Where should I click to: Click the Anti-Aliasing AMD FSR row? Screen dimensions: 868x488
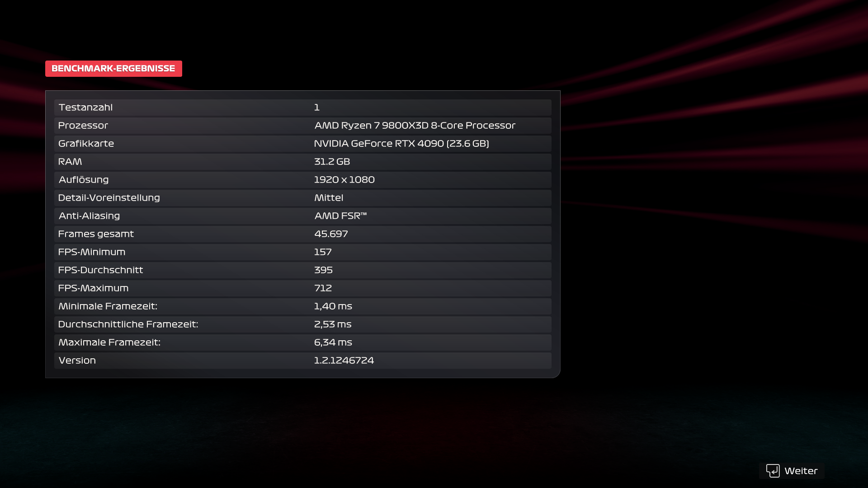click(x=302, y=216)
